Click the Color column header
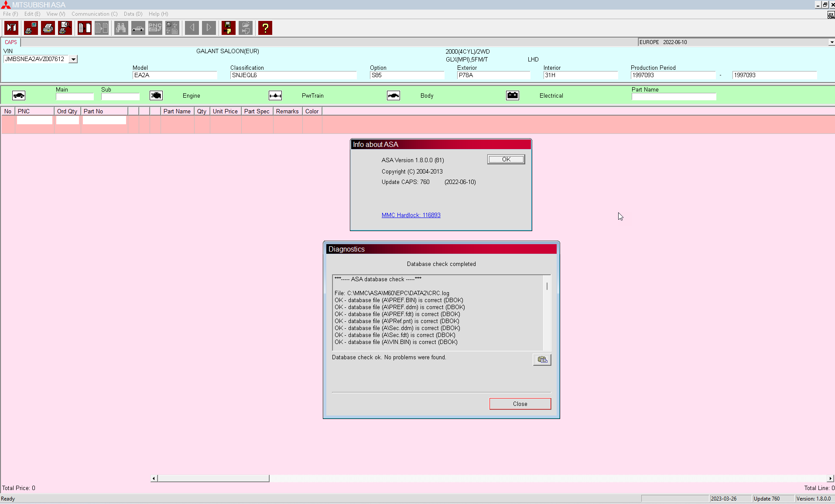This screenshot has width=835, height=504. (312, 111)
